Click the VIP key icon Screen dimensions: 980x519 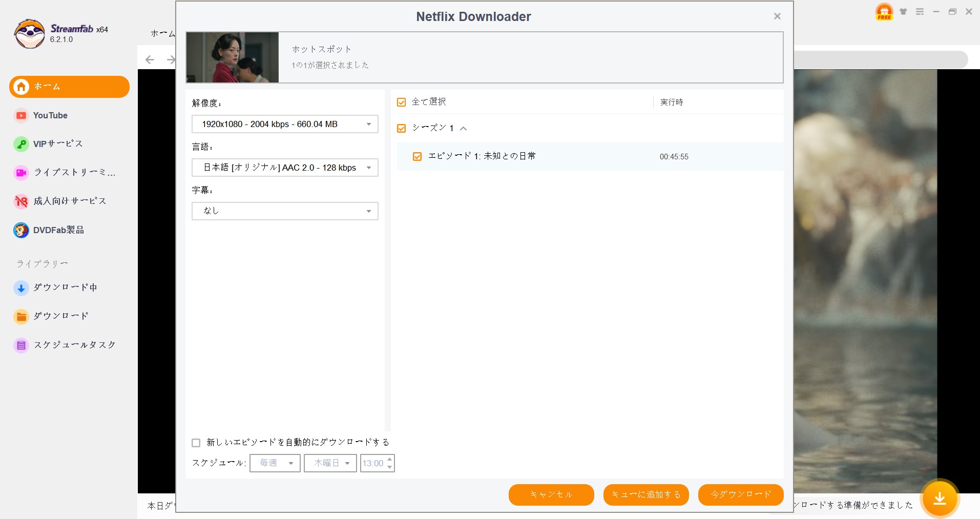click(x=21, y=144)
